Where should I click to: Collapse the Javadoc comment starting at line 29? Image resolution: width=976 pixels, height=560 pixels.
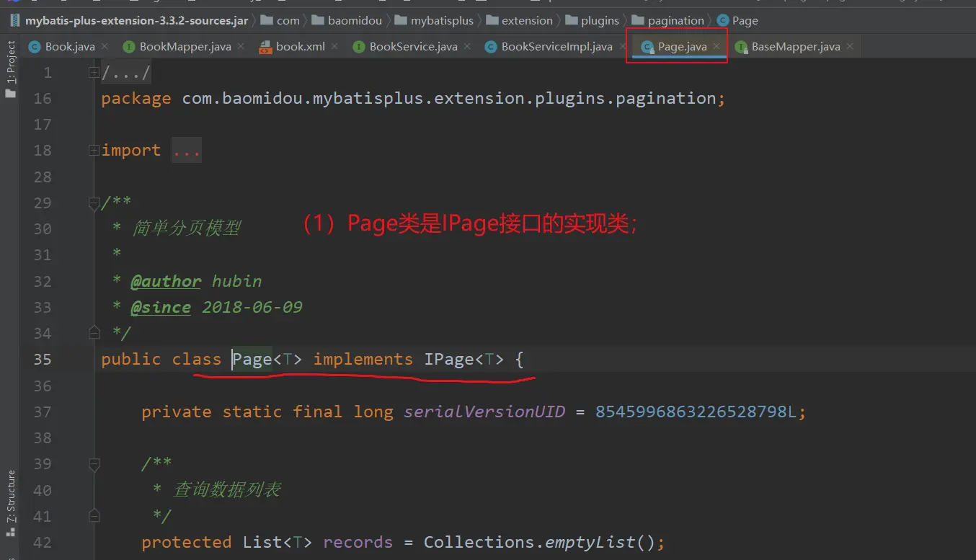[x=93, y=204]
